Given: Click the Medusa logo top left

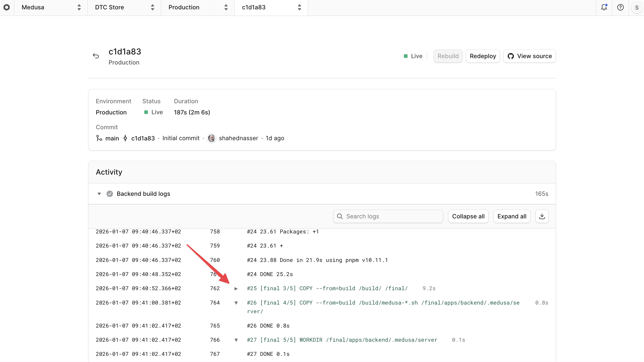Looking at the screenshot, I should 7,7.
